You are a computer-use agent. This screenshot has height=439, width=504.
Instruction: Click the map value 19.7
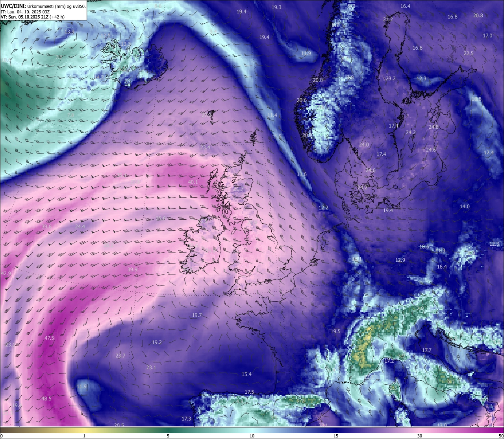click(197, 315)
